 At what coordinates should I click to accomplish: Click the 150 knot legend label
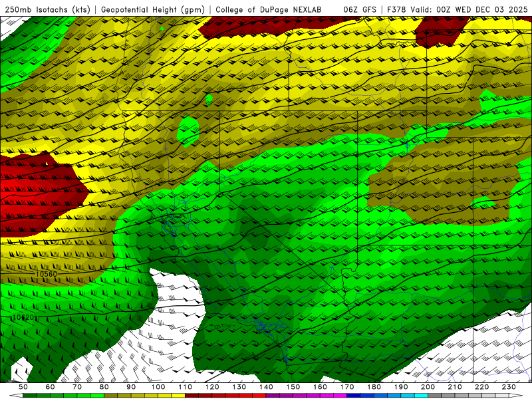(x=293, y=387)
